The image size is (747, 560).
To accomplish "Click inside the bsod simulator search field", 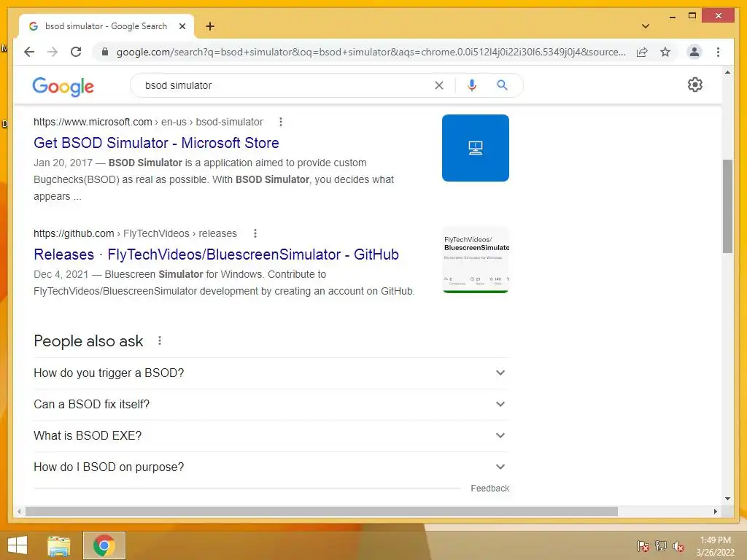I will point(286,85).
